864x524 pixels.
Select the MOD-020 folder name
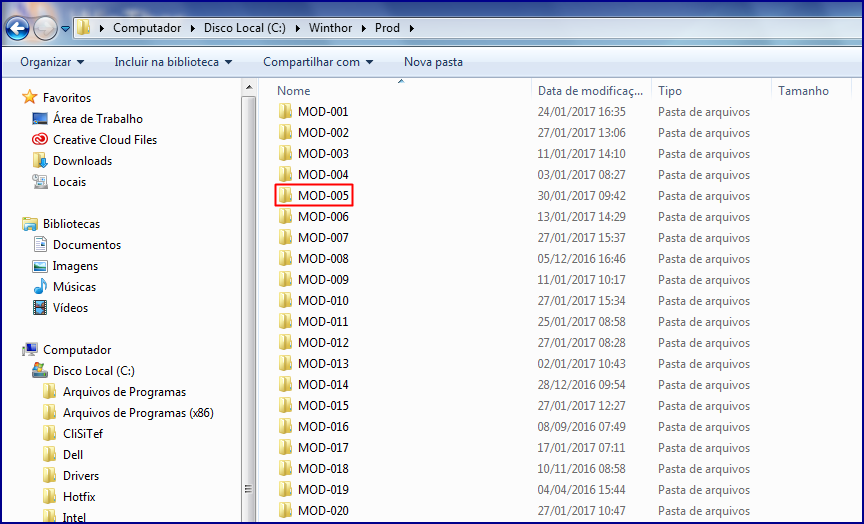(323, 511)
